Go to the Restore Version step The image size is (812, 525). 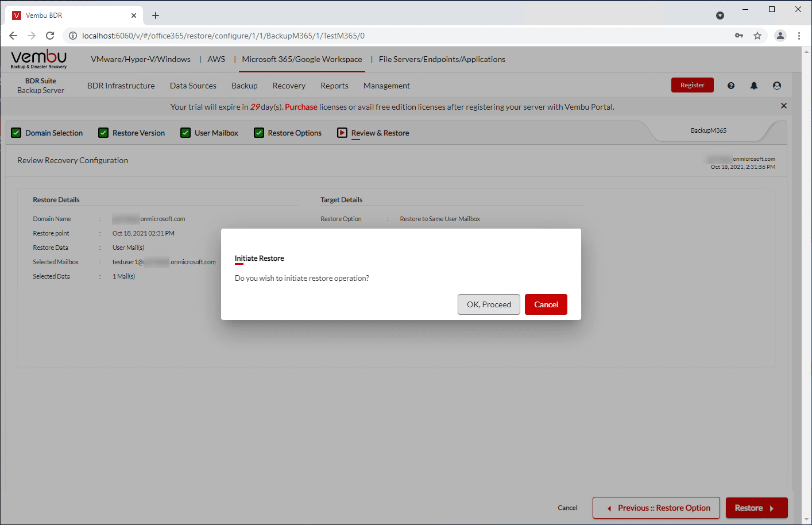click(x=138, y=133)
